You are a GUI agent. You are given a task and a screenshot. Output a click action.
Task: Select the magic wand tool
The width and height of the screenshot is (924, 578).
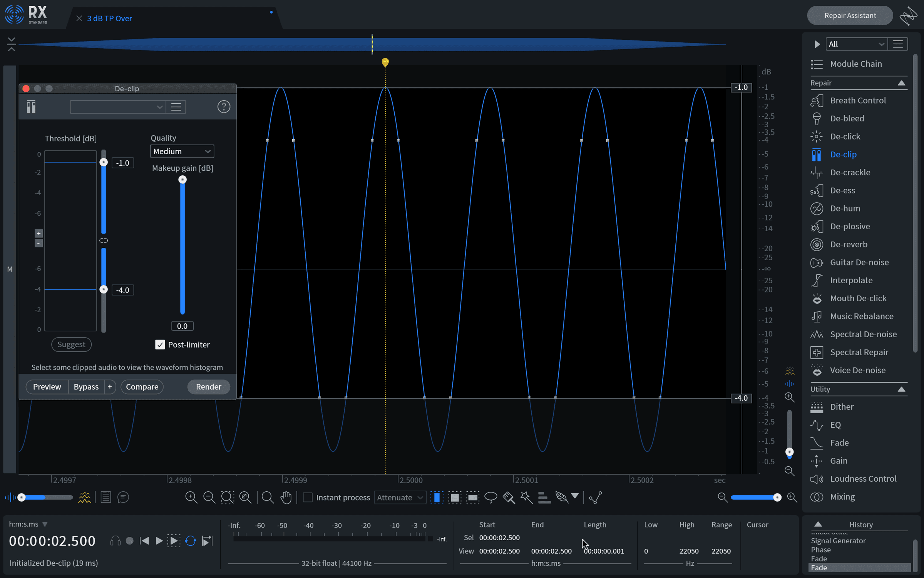526,497
